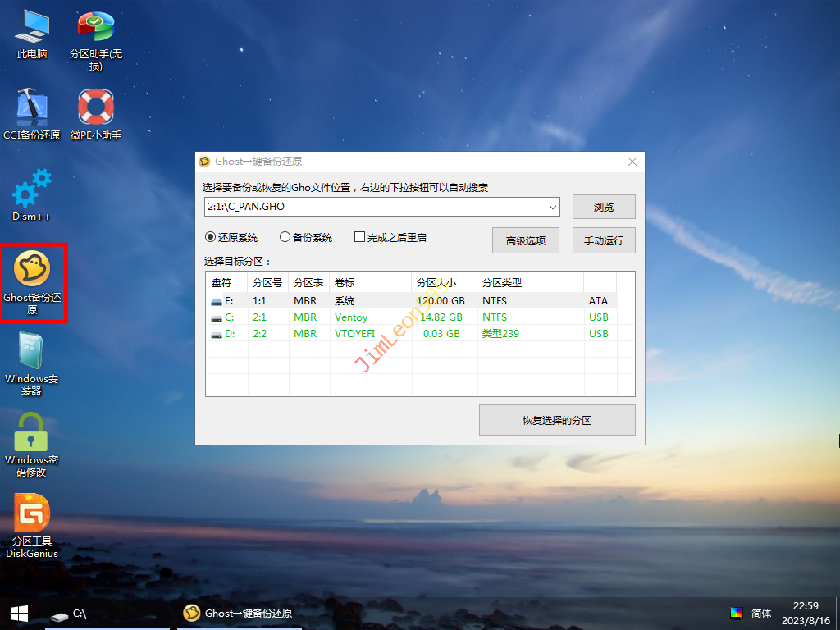
Task: Click the 浏览 browse button
Action: click(603, 207)
